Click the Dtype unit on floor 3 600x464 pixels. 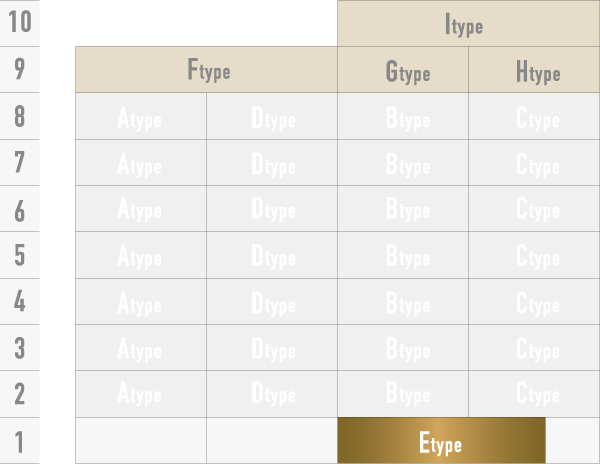(x=272, y=348)
